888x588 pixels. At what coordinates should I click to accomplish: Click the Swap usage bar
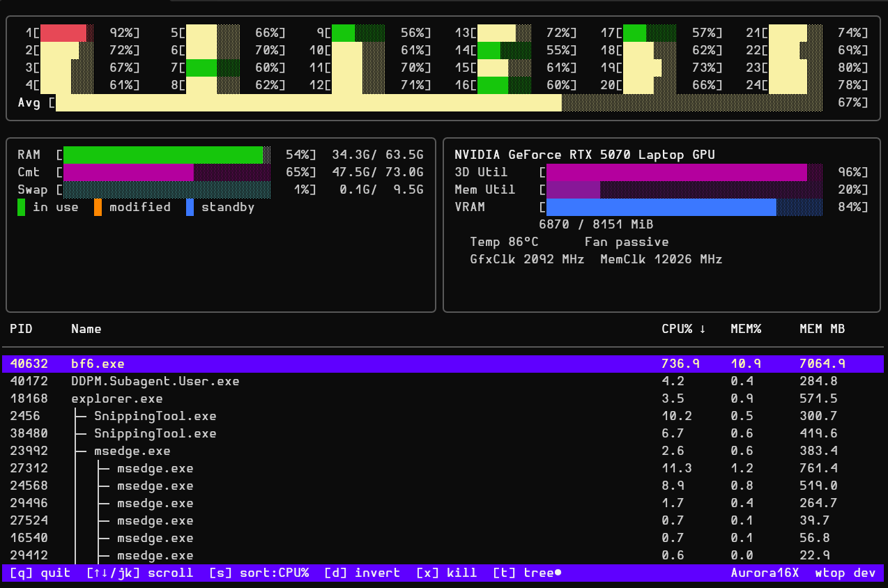167,189
